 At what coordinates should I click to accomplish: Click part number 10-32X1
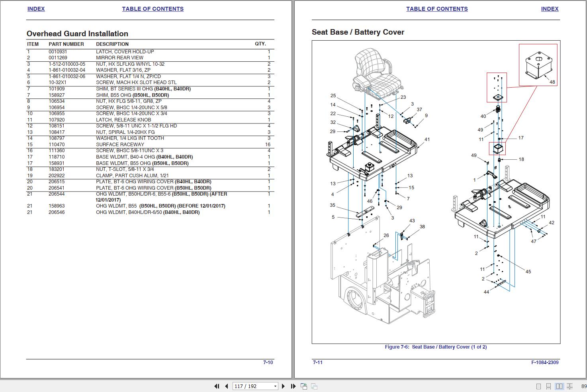(58, 82)
